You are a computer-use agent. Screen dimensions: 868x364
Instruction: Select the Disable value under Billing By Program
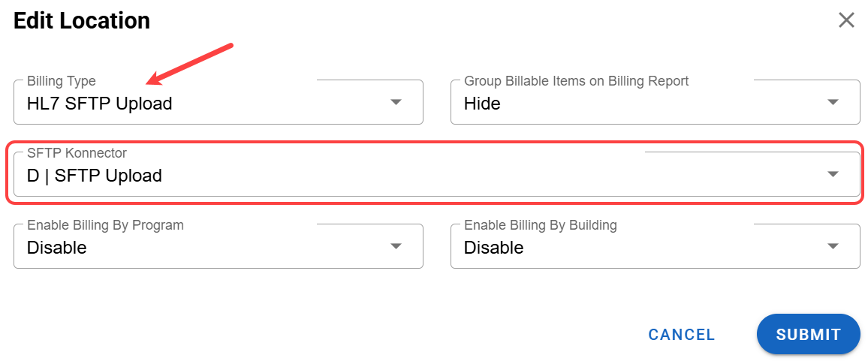click(57, 248)
